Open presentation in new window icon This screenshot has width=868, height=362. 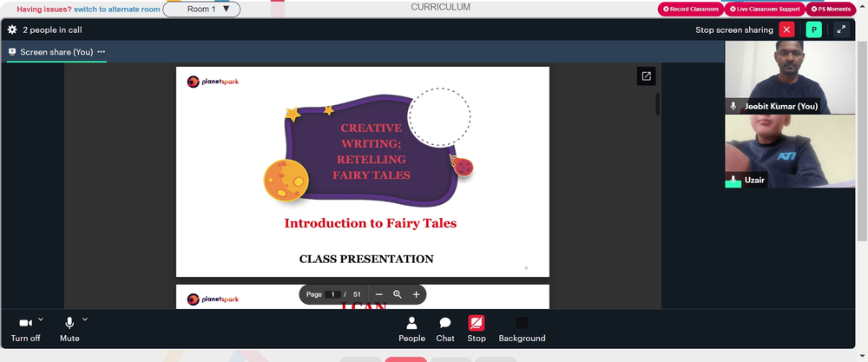pyautogui.click(x=646, y=76)
